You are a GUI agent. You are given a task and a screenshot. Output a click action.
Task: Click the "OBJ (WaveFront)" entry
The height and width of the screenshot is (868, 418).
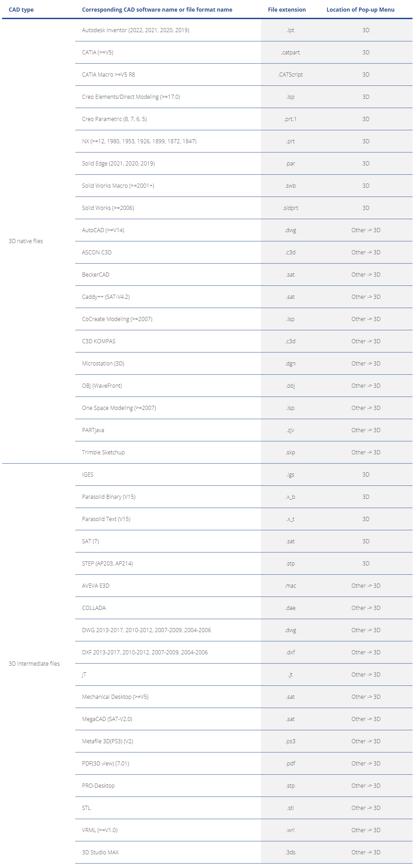102,386
